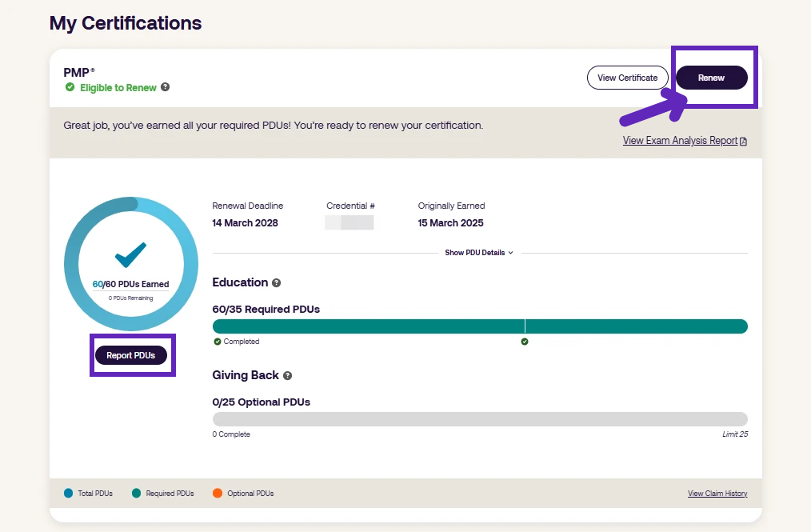The image size is (811, 532).
Task: Click the large checkmark inside the PDU ring
Action: [130, 254]
